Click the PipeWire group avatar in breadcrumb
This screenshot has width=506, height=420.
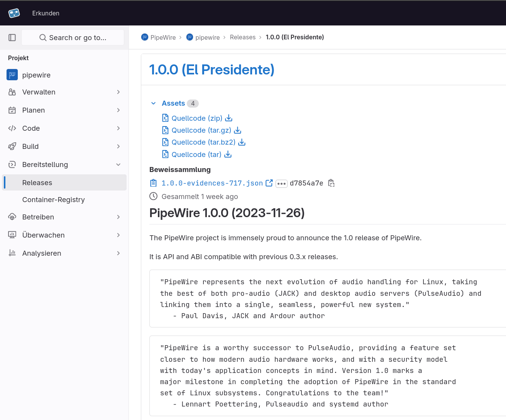point(145,37)
